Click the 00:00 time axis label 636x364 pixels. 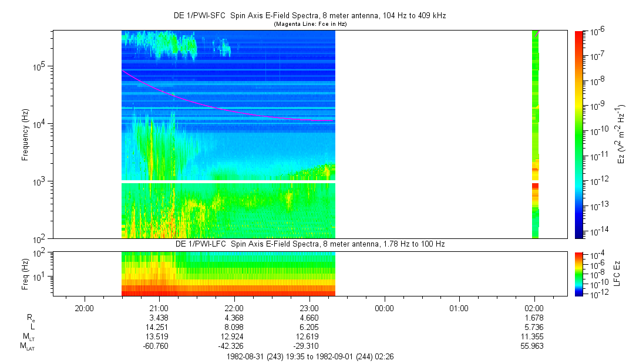pyautogui.click(x=384, y=308)
